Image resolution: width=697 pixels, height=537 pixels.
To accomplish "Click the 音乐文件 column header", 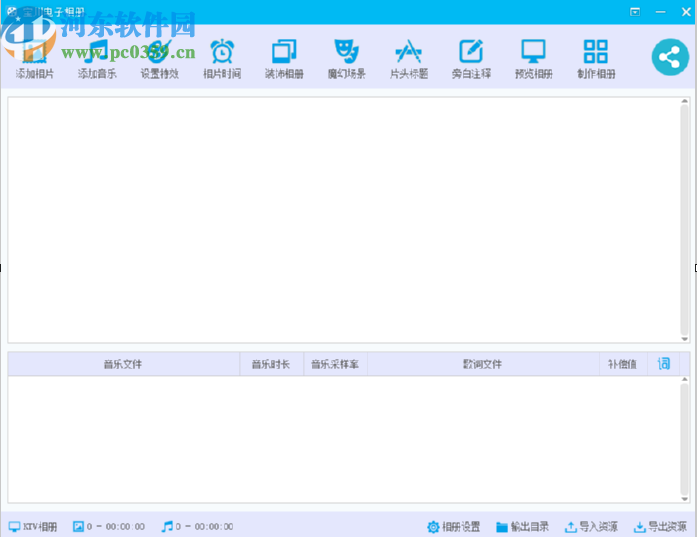I will pos(123,364).
